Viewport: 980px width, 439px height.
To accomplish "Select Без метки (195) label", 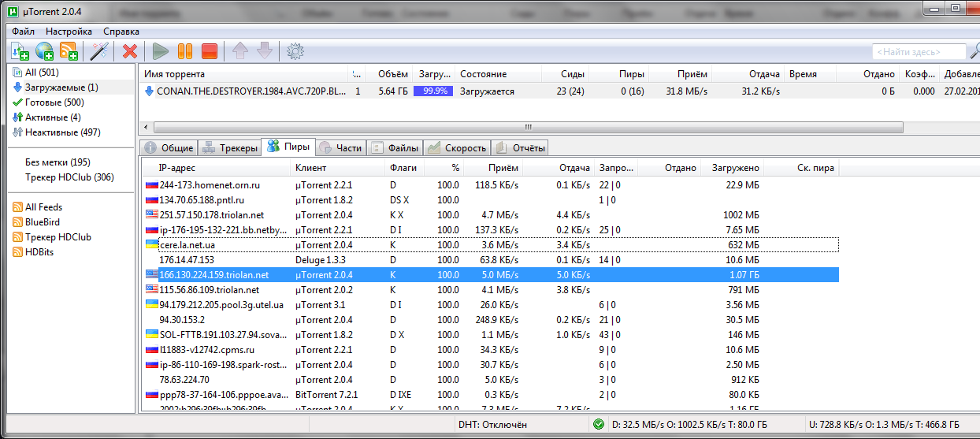I will pyautogui.click(x=58, y=162).
